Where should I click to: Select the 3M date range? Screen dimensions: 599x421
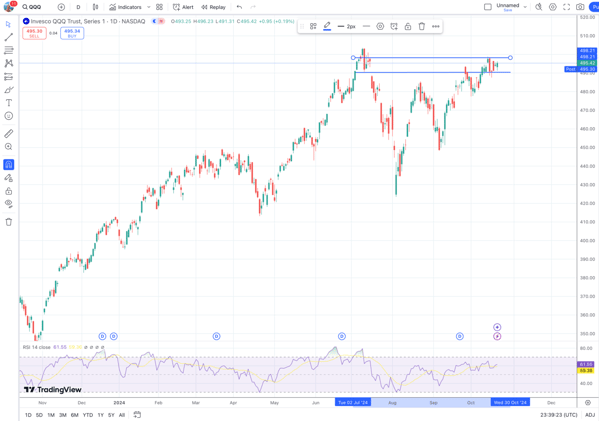pos(63,415)
